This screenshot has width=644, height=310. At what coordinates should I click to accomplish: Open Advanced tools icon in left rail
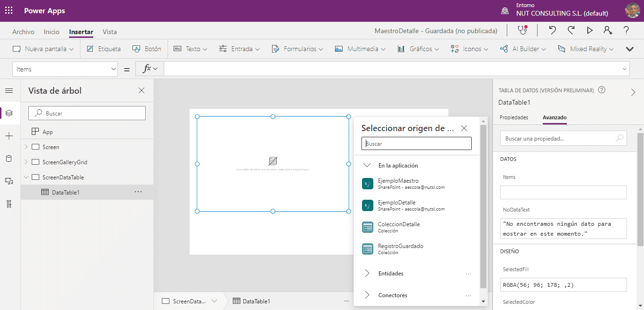(x=9, y=204)
